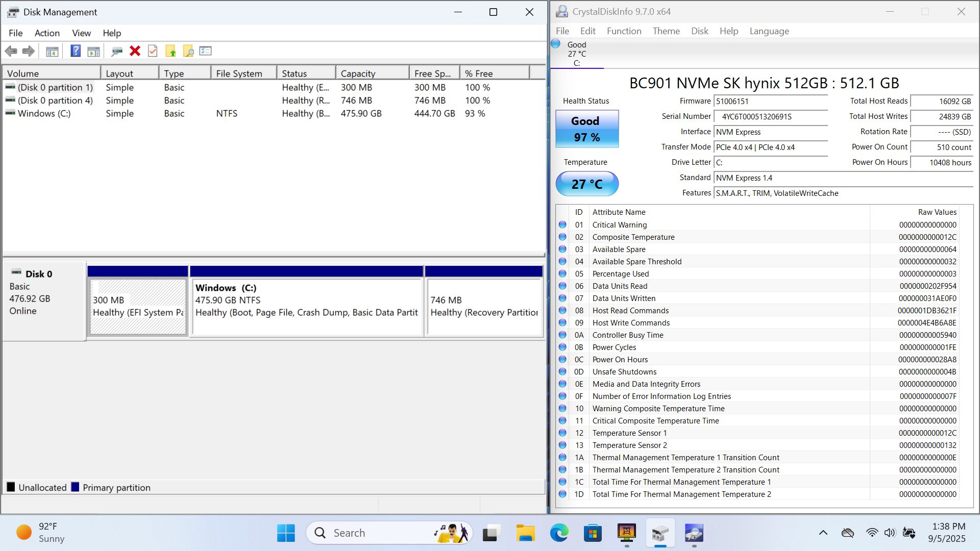Open the View menu in Disk Management
The height and width of the screenshot is (551, 980).
click(81, 33)
